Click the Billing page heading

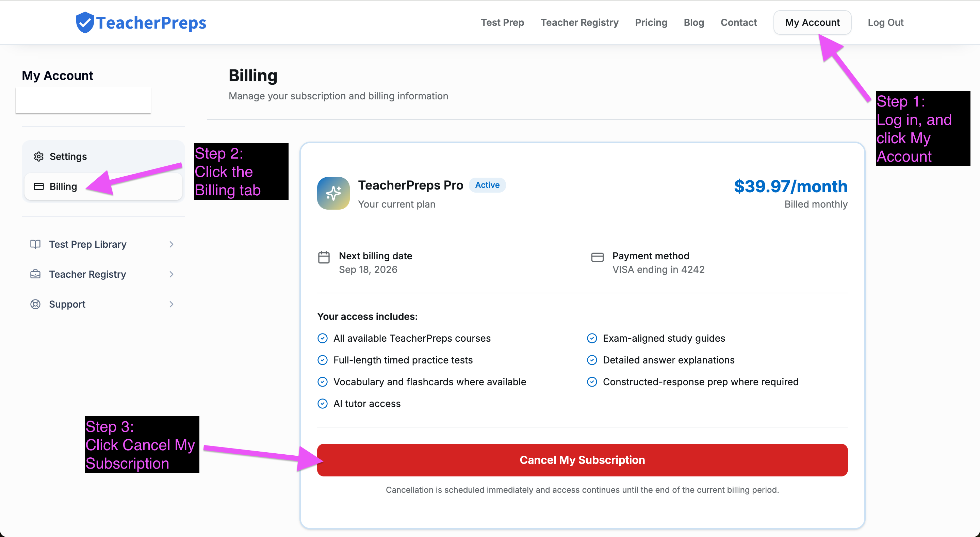coord(253,75)
